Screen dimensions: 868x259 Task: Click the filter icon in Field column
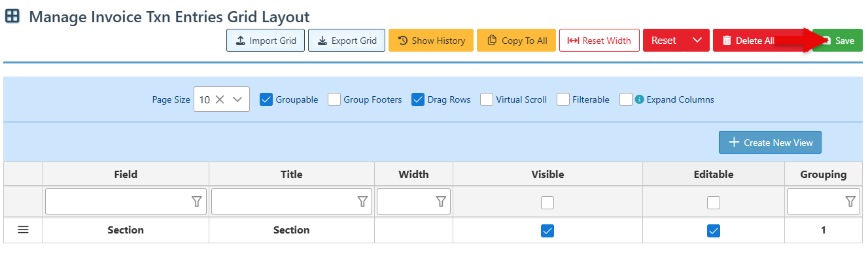point(196,201)
